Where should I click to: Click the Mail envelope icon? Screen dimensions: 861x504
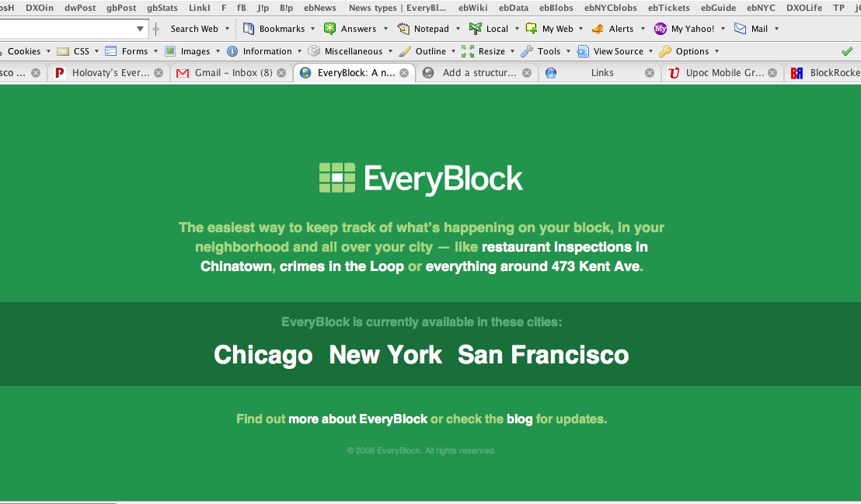point(741,29)
